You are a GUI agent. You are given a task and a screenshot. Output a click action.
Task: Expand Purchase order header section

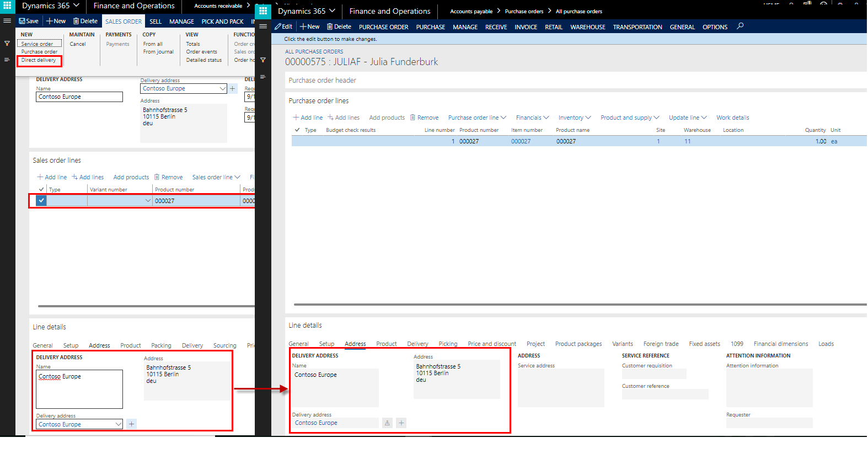(323, 80)
